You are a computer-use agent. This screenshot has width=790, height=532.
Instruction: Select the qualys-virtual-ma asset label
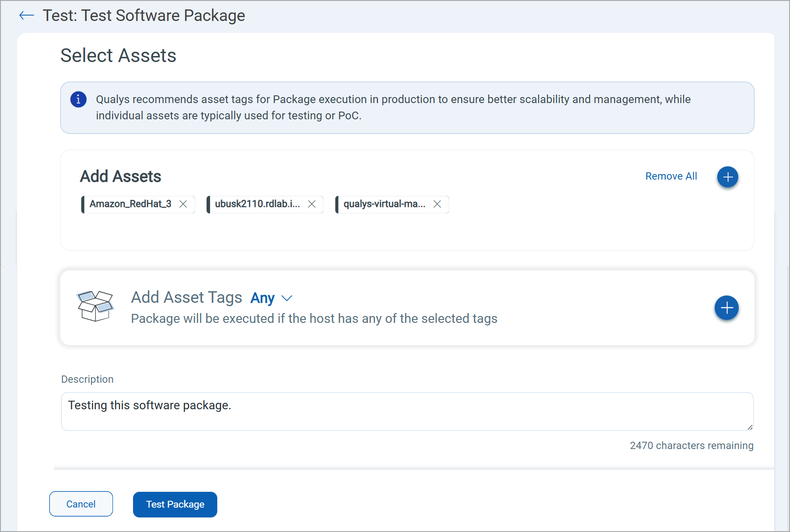(x=384, y=204)
